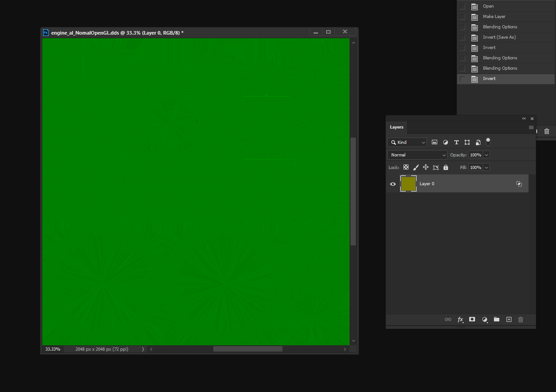Lock image pixels brush icon
Screen dimensions: 556x392
[x=416, y=167]
